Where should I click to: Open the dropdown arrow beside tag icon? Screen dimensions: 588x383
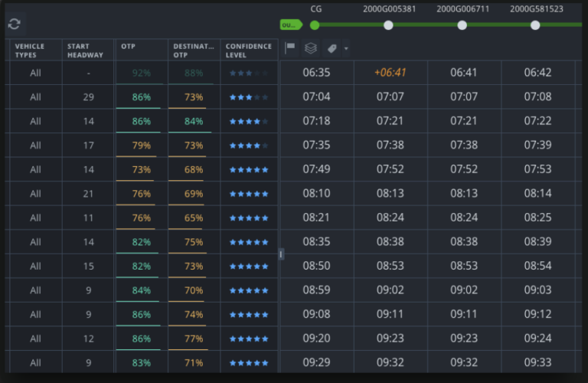click(x=346, y=48)
